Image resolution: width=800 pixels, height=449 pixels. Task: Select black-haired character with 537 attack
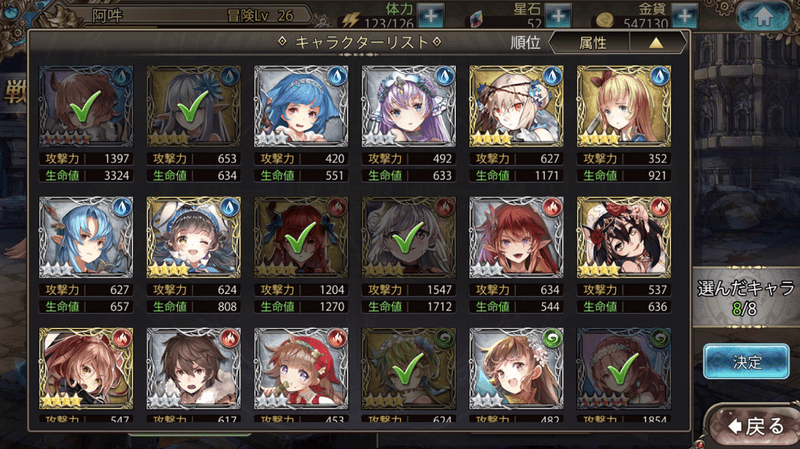624,237
